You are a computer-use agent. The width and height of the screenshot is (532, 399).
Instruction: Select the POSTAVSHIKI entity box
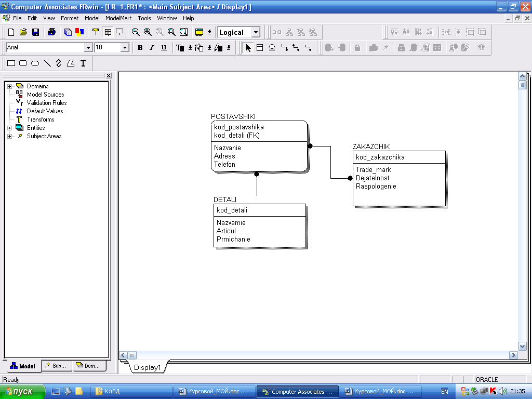coord(259,146)
